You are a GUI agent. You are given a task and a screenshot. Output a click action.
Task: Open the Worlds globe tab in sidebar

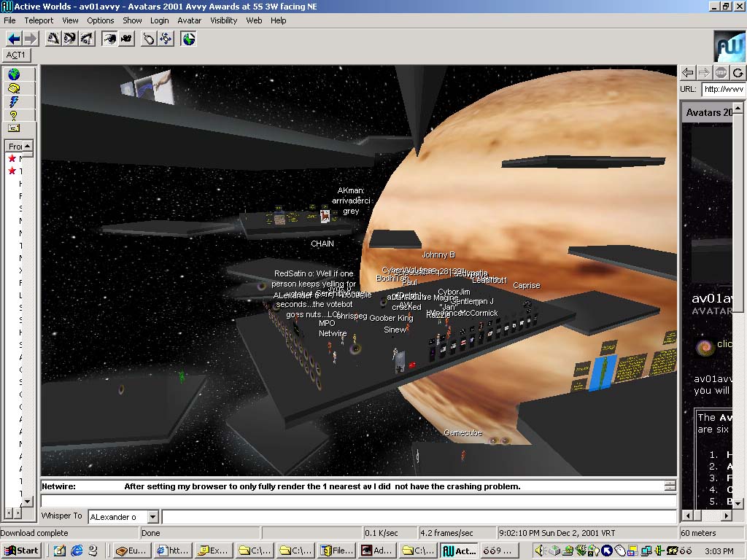[14, 74]
